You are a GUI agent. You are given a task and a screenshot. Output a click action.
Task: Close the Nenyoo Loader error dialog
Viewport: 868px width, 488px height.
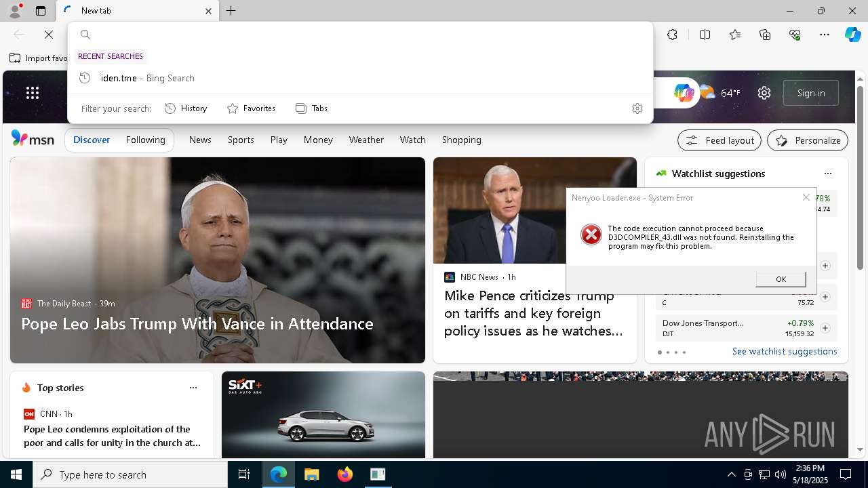pyautogui.click(x=806, y=197)
